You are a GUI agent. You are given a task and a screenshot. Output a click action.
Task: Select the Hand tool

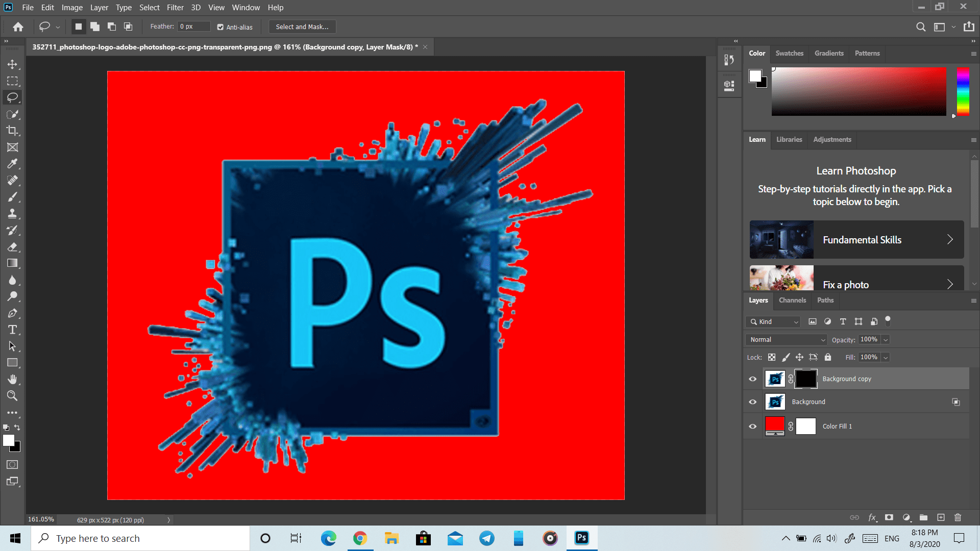[12, 380]
